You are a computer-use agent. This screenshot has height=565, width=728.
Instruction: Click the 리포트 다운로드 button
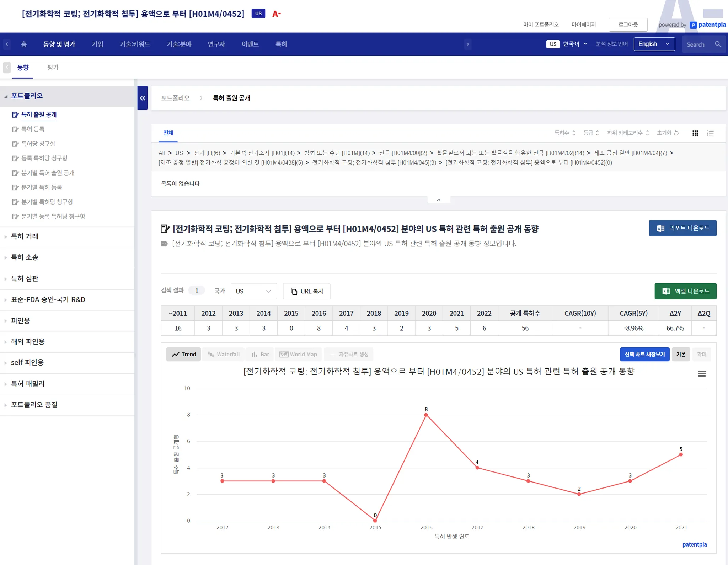pos(682,228)
